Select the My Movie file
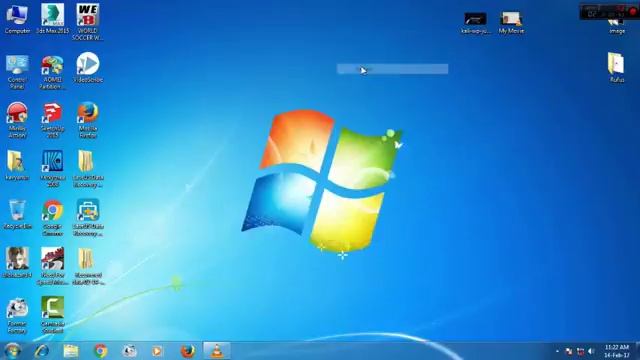The width and height of the screenshot is (640, 360). [511, 23]
